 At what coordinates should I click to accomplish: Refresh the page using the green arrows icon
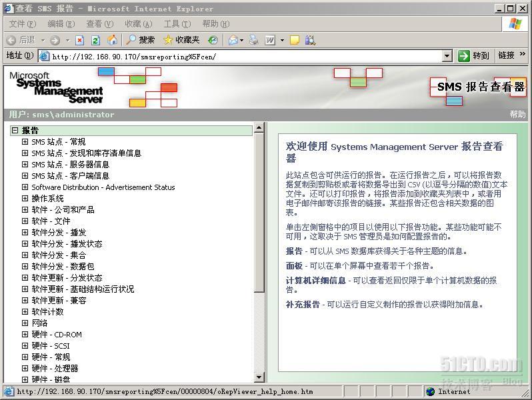(x=96, y=41)
